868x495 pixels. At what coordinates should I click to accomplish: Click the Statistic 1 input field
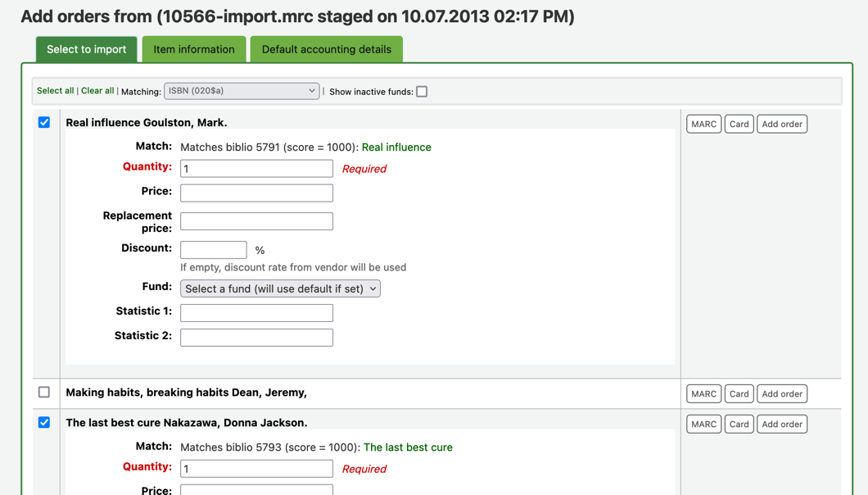tap(256, 313)
